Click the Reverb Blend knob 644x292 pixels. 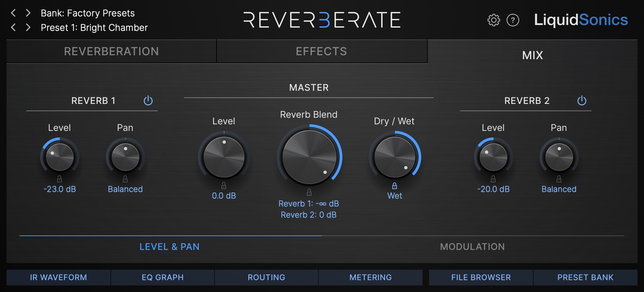pos(310,157)
